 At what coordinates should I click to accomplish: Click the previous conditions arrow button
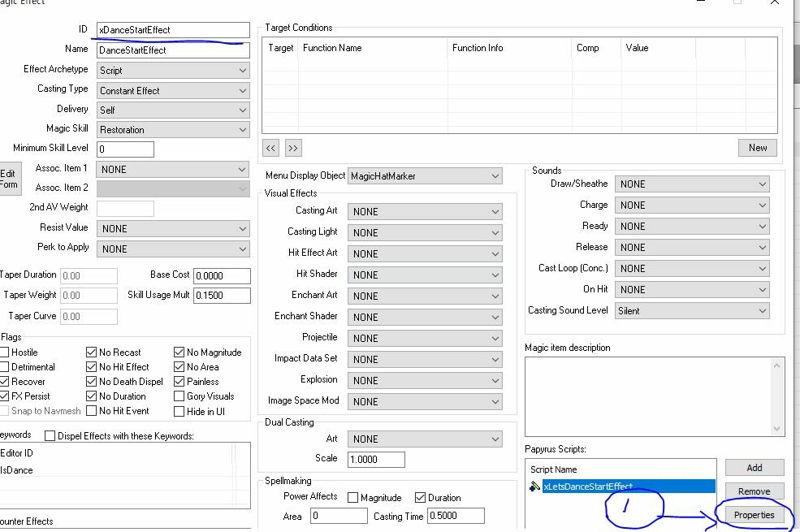coord(271,148)
